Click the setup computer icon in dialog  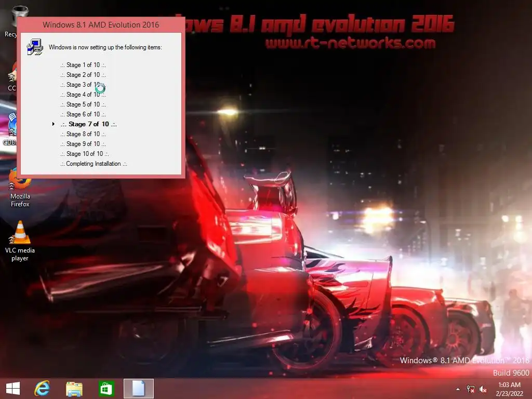pyautogui.click(x=35, y=47)
